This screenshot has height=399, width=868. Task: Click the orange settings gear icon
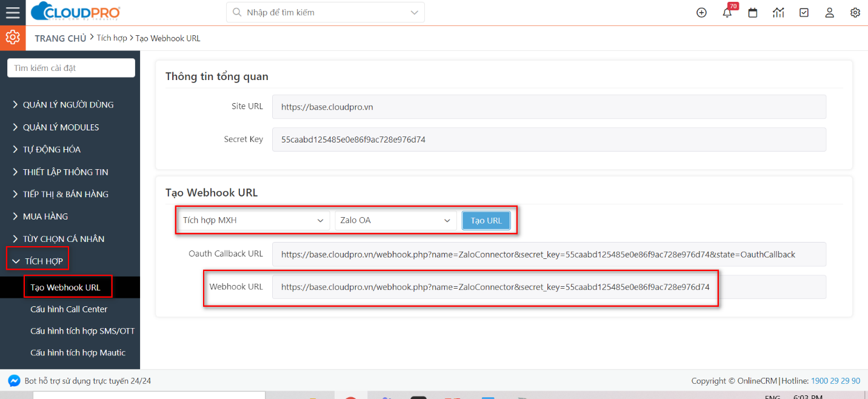[x=13, y=38]
